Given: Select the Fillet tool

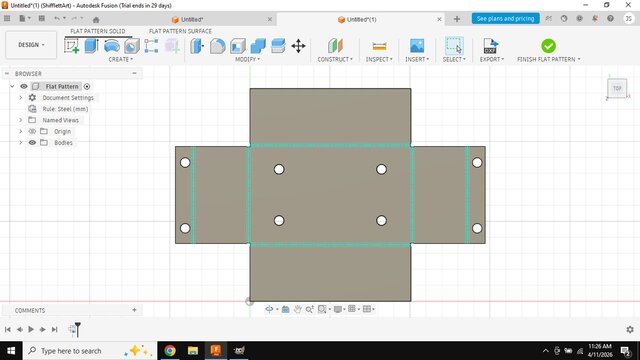Looking at the screenshot, I should click(x=218, y=46).
